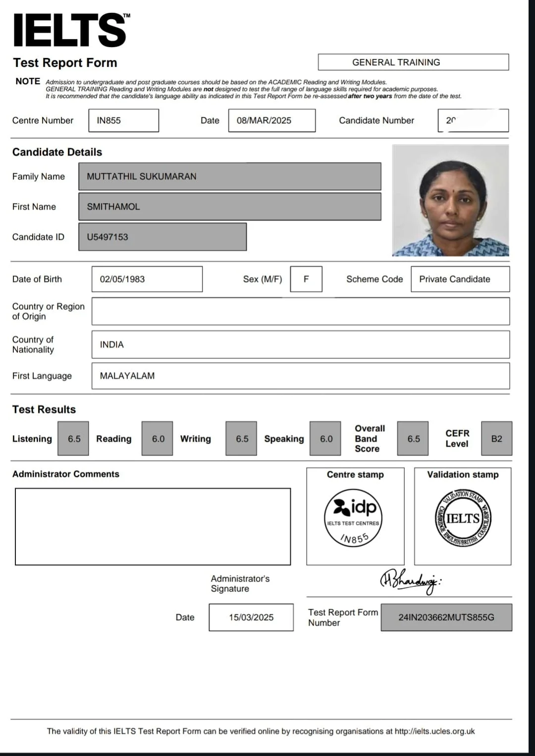
Task: Select the Listening score box
Action: 73,438
